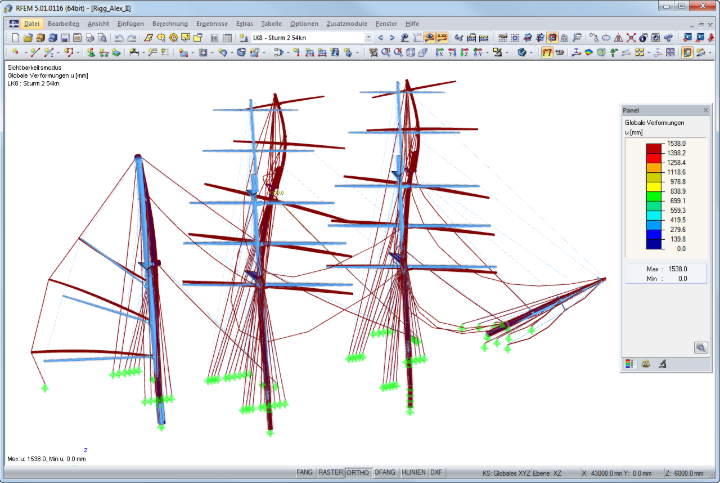Click the Print icon

coord(90,38)
